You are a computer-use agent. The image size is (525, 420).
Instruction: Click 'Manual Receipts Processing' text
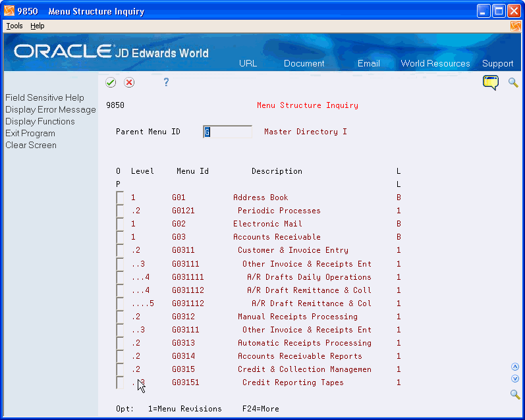pyautogui.click(x=298, y=317)
